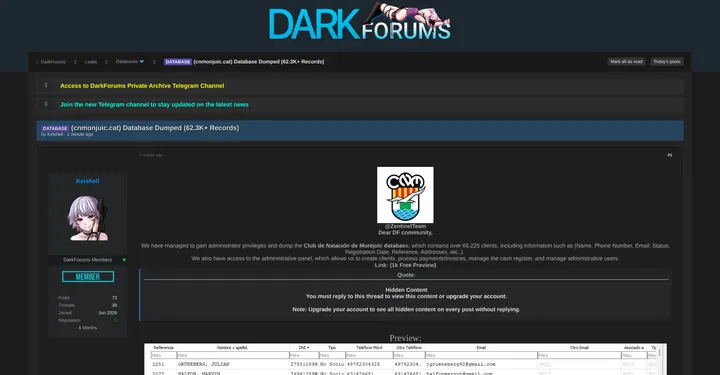Click the Referencia filter field
The height and width of the screenshot is (375, 720).
coord(163,356)
